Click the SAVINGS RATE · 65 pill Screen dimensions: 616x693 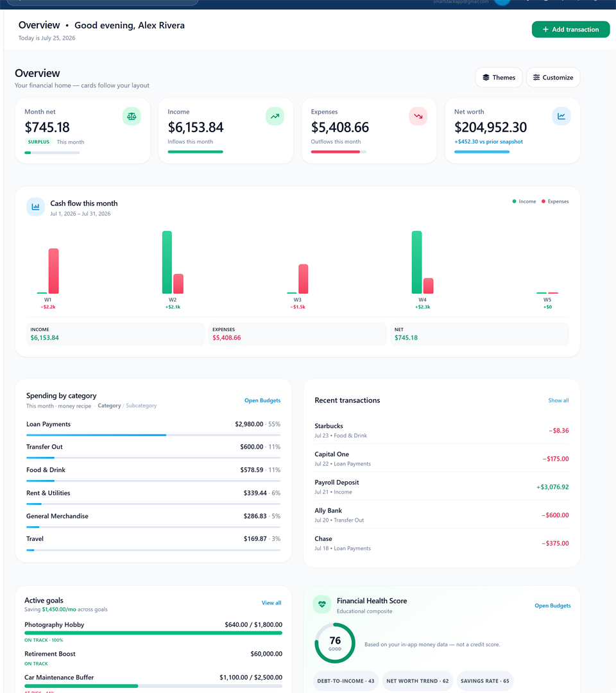(x=484, y=681)
